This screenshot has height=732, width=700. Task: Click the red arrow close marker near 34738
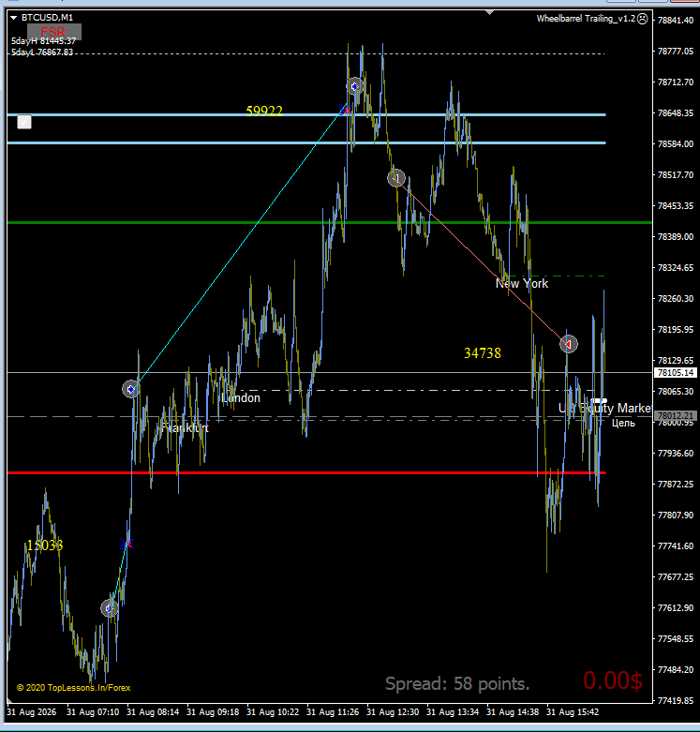(569, 344)
